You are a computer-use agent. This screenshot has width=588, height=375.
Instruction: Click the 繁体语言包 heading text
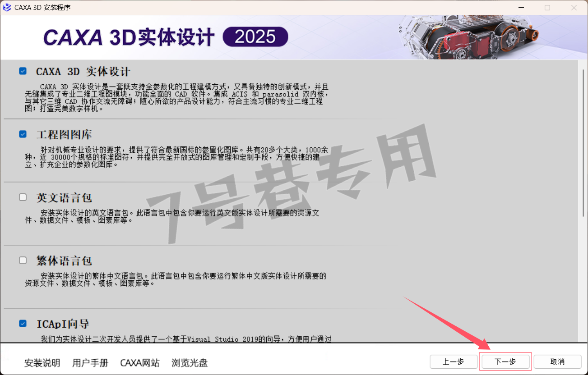(64, 261)
